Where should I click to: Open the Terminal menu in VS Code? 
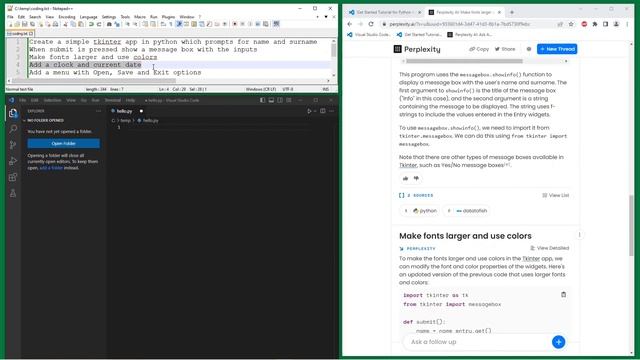113,100
